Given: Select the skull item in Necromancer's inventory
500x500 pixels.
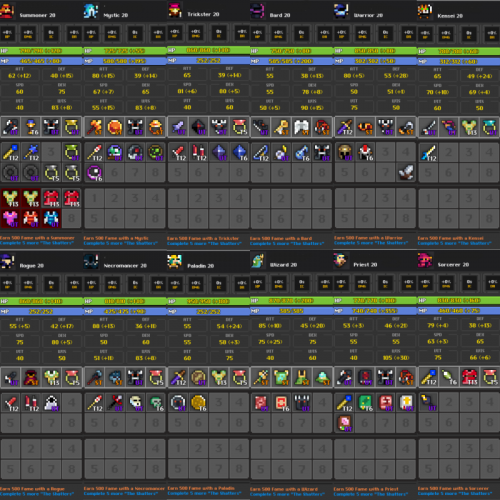Looking at the screenshot, I should (136, 403).
